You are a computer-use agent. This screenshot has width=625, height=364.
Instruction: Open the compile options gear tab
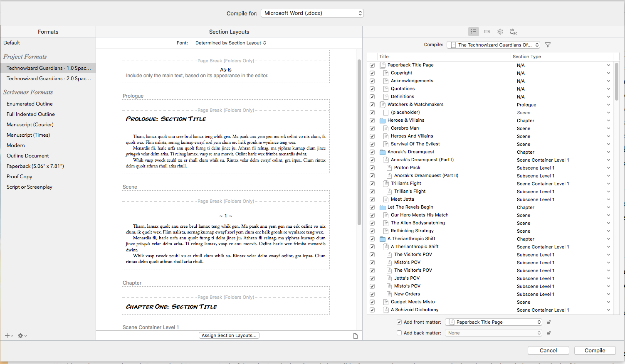(x=500, y=32)
